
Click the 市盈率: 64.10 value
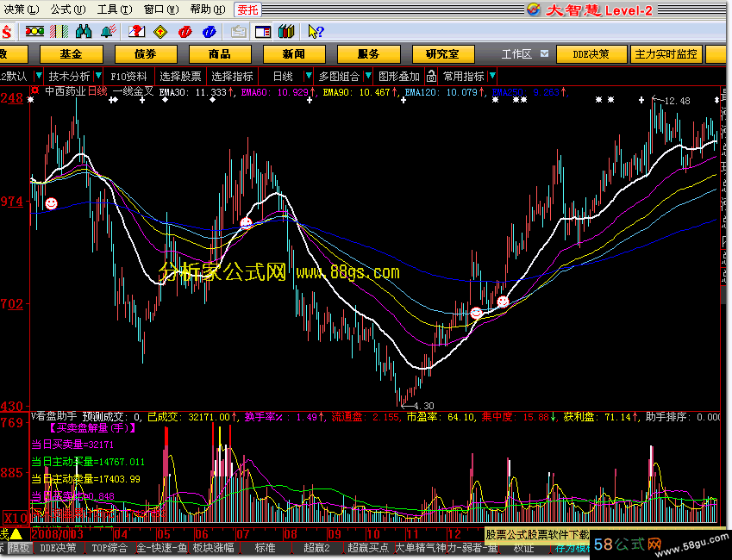[441, 417]
